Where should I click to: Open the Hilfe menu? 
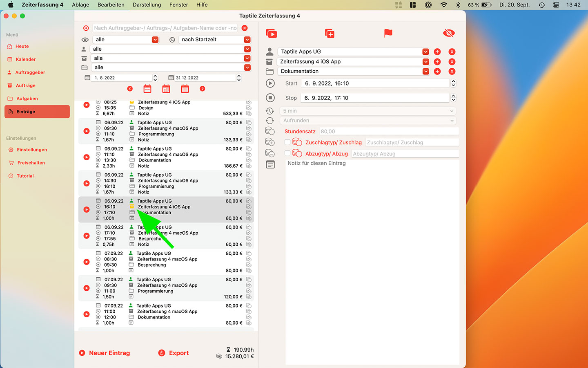click(202, 5)
